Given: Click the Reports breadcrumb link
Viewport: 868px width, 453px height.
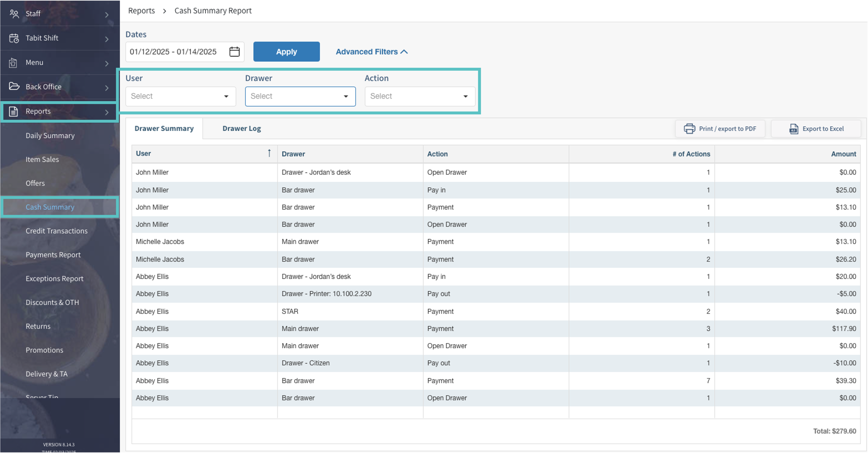Looking at the screenshot, I should coord(141,11).
